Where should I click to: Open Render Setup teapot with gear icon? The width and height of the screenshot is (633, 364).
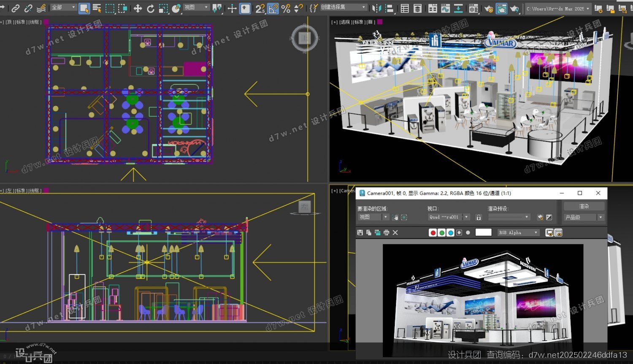coord(489,8)
